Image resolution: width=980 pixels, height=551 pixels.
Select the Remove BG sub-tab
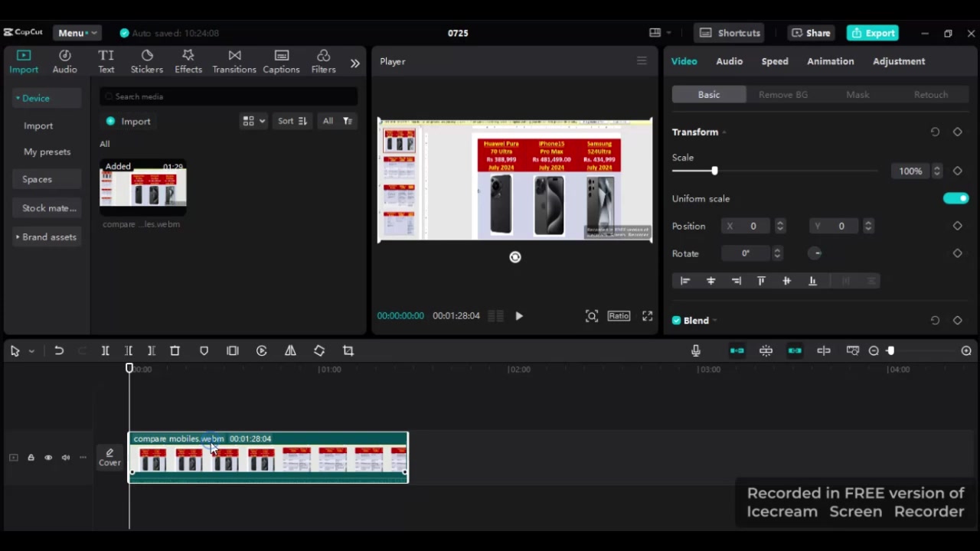[783, 94]
